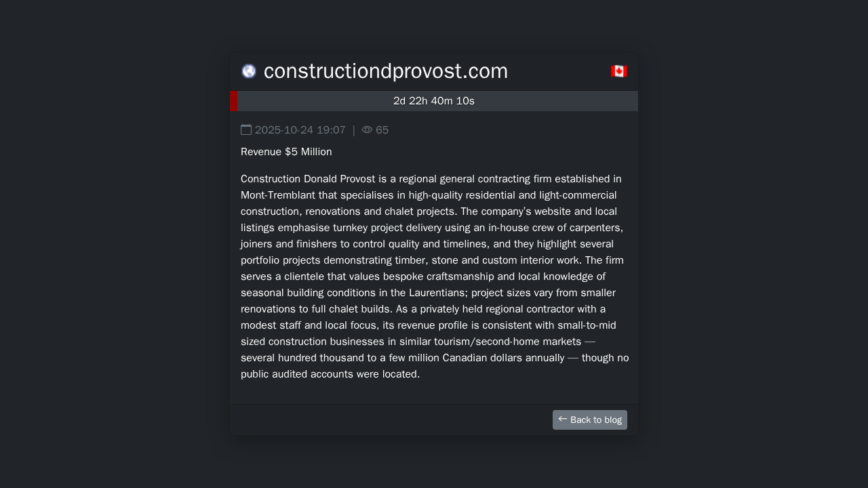Viewport: 868px width, 488px height.
Task: Click the Revenue $5 Million line
Action: [x=286, y=152]
